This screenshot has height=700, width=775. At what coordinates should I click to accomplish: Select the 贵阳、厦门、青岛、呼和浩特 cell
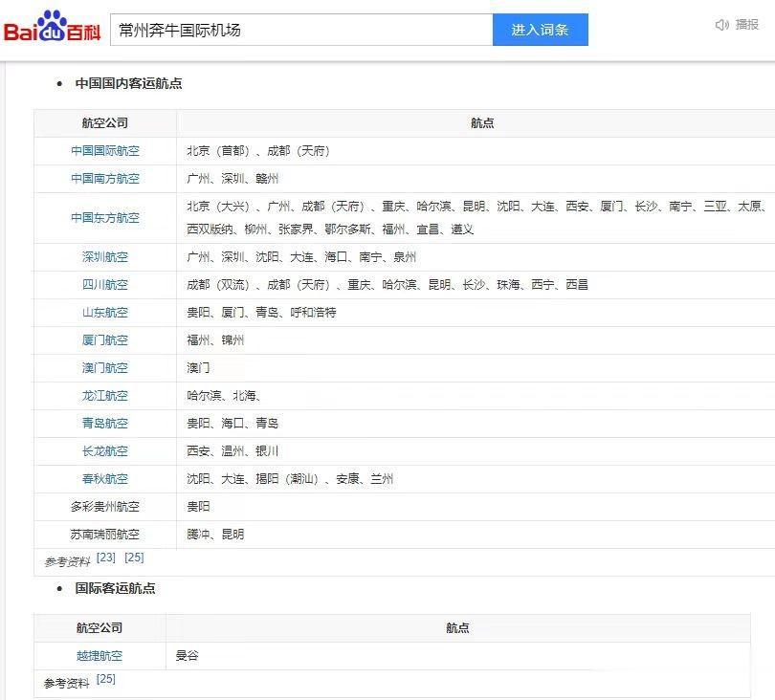pyautogui.click(x=476, y=312)
